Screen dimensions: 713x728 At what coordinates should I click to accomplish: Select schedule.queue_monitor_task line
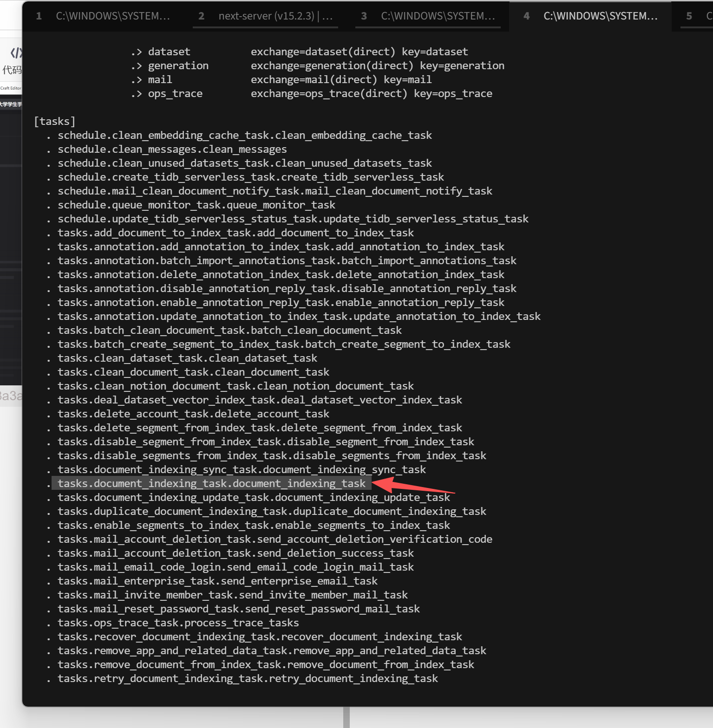[x=196, y=205]
